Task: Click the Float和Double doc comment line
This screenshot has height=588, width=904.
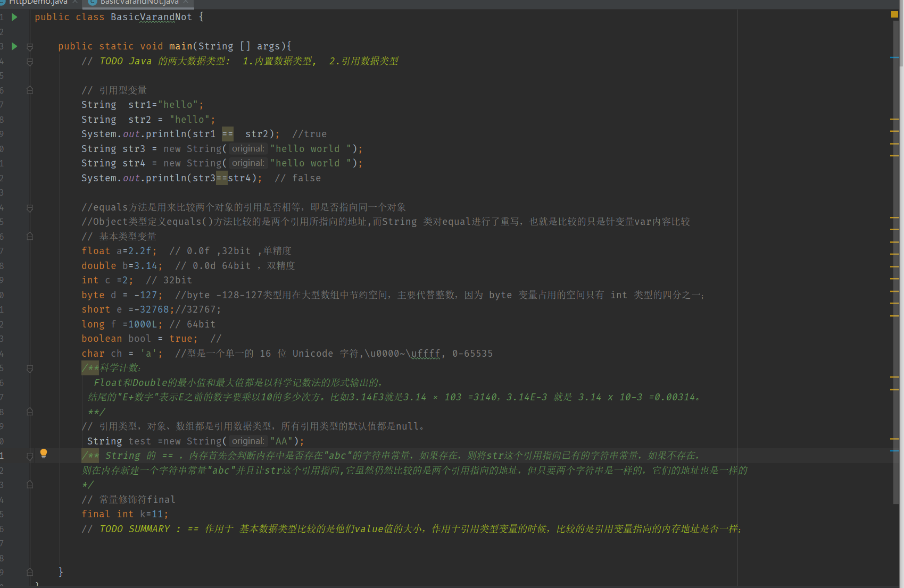Action: 238,383
